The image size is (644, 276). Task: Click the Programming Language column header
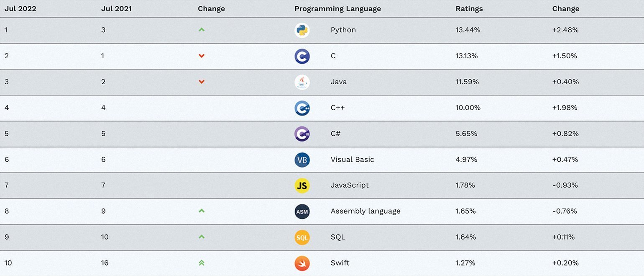coord(337,9)
